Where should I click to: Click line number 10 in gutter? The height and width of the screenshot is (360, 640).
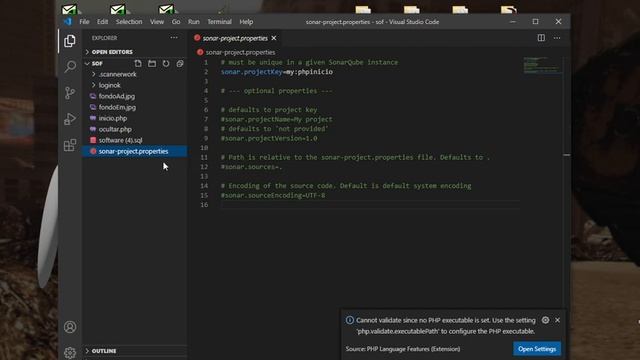point(204,148)
